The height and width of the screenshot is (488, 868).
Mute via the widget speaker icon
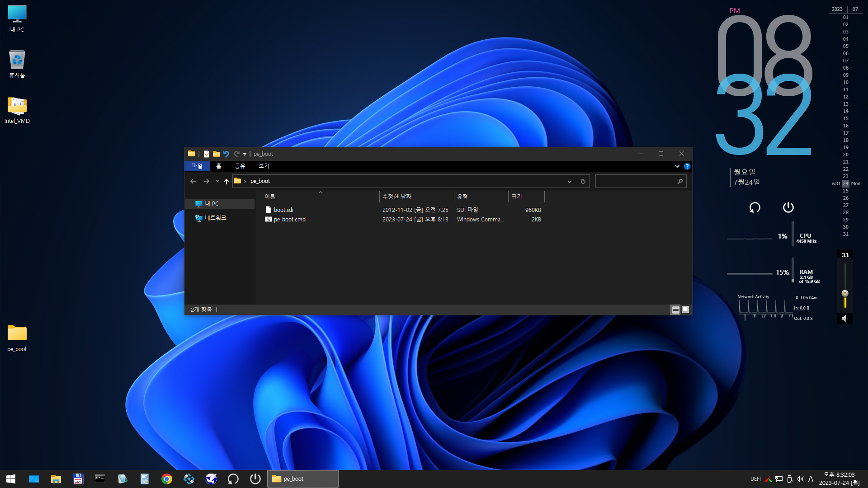click(x=844, y=319)
